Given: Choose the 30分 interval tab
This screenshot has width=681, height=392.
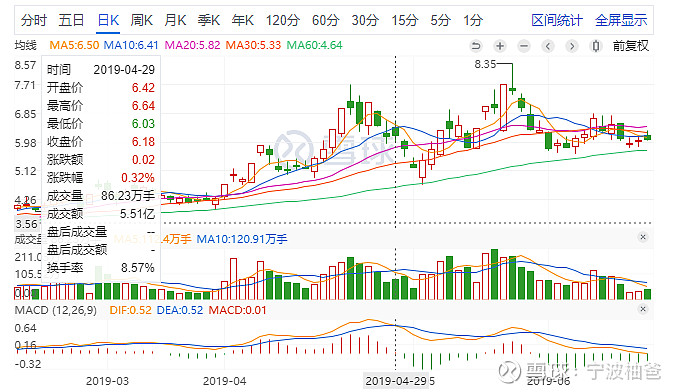Looking at the screenshot, I should click(x=365, y=20).
